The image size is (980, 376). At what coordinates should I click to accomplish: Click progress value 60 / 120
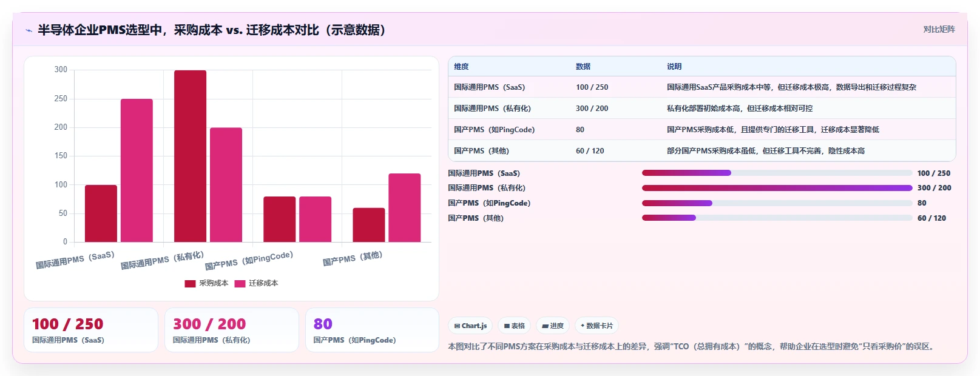931,218
